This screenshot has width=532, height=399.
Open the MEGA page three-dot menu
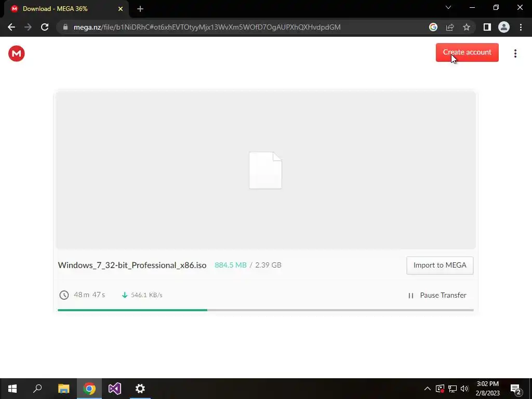[x=515, y=54]
